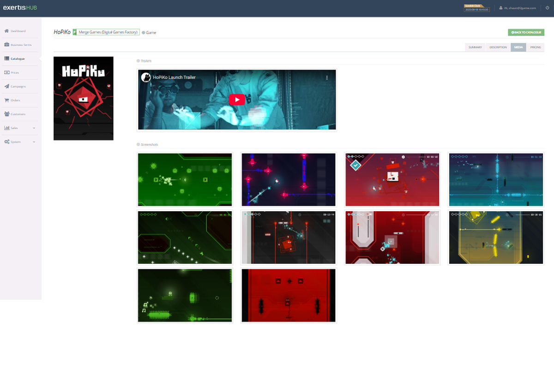This screenshot has width=554, height=392.
Task: Expand the System sidebar menu
Action: 20,142
